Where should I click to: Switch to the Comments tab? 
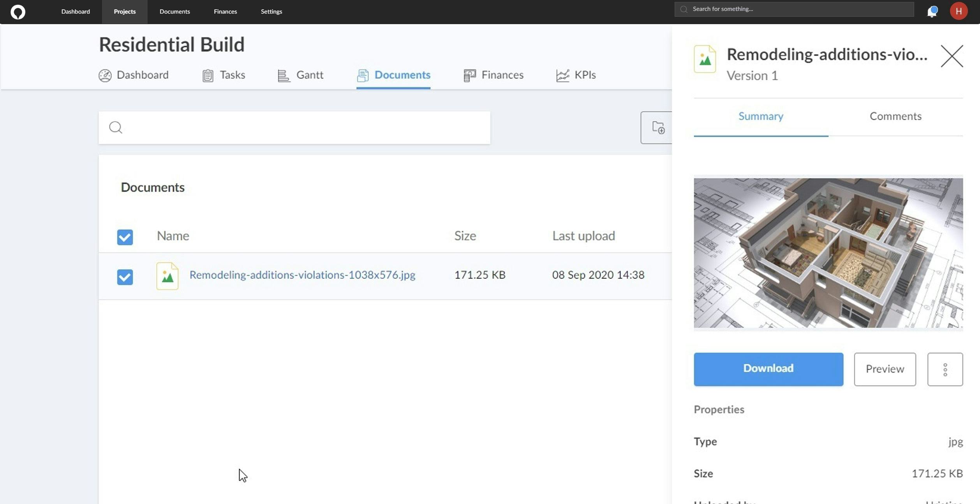click(895, 116)
